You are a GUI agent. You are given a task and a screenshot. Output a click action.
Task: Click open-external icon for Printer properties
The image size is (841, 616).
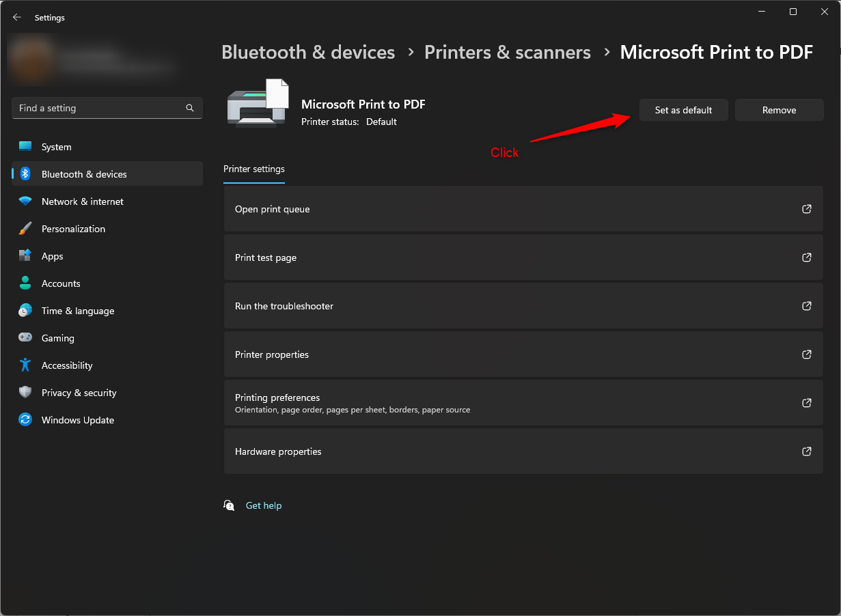click(807, 354)
